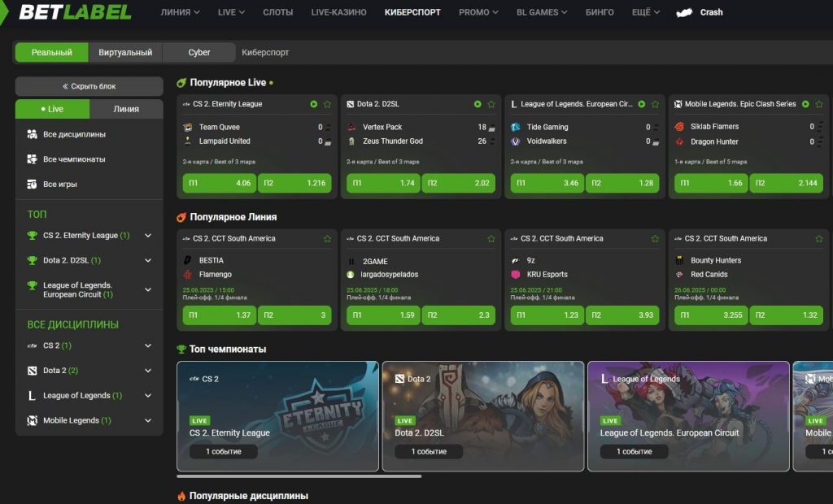Expand the Dota 2 discipline row
The image size is (833, 504).
coord(148,371)
